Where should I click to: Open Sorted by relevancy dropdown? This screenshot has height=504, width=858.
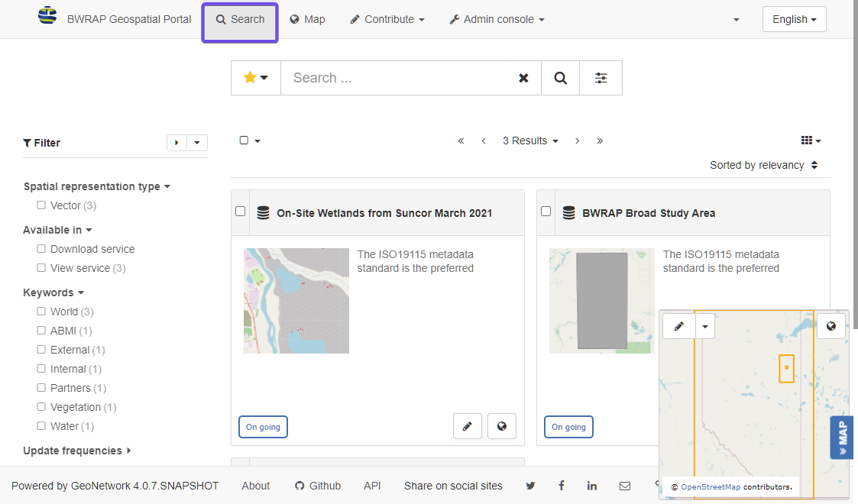pyautogui.click(x=763, y=165)
